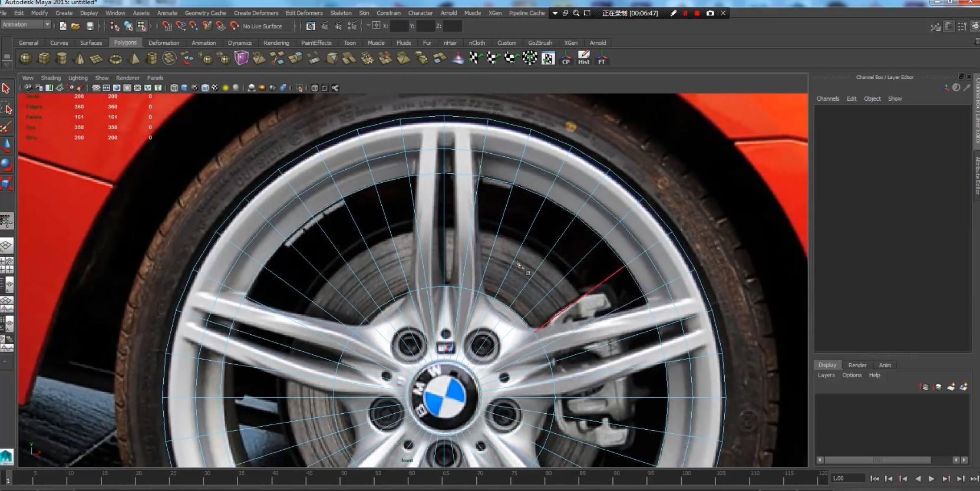Open the Create menu
980x491 pixels.
click(64, 13)
